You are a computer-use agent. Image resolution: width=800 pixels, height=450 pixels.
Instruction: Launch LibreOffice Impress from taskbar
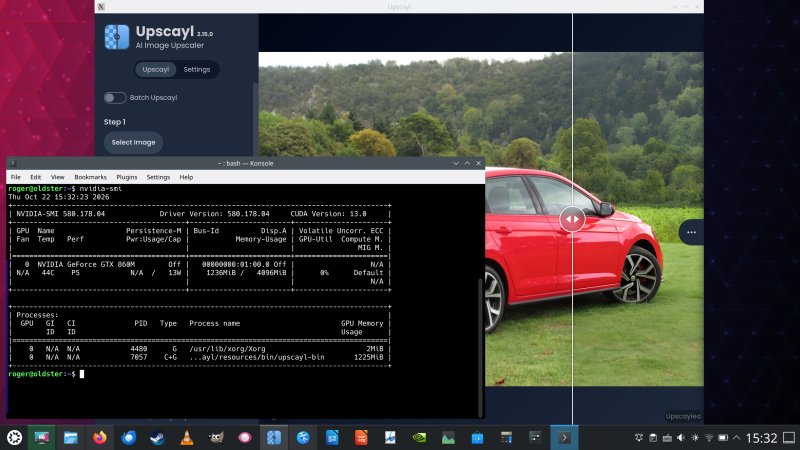[361, 437]
